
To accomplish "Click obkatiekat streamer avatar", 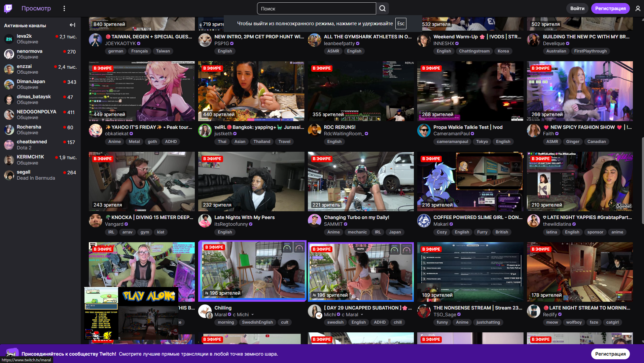I will coord(96,131).
